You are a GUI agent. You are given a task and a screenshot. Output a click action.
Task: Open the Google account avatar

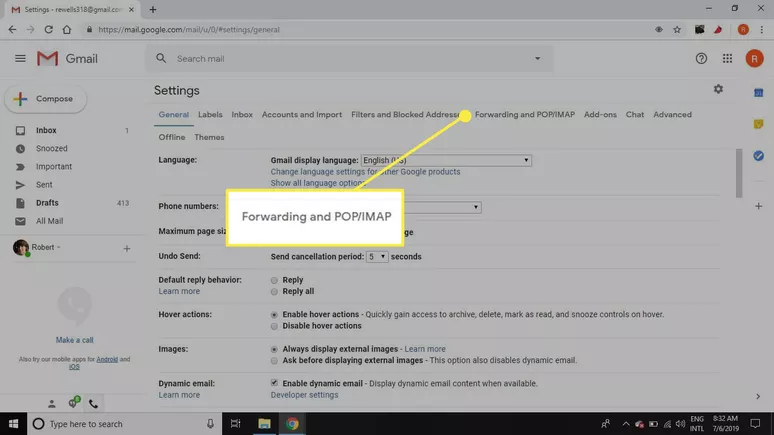[x=754, y=59]
